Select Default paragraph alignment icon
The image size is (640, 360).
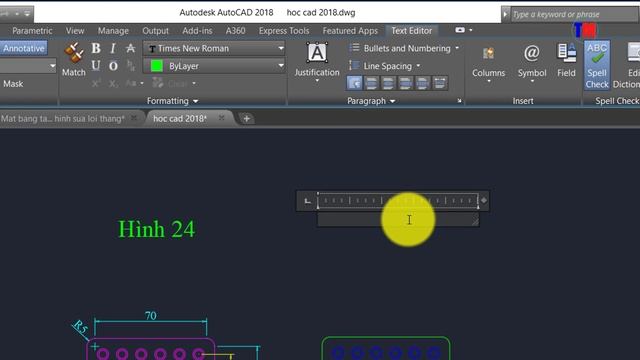coord(354,83)
